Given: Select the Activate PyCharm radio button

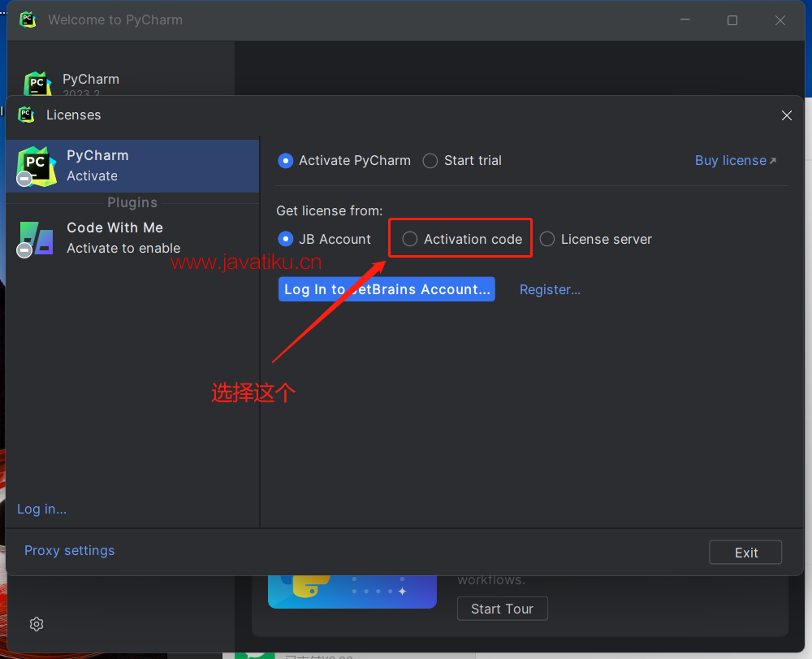Looking at the screenshot, I should pyautogui.click(x=285, y=161).
